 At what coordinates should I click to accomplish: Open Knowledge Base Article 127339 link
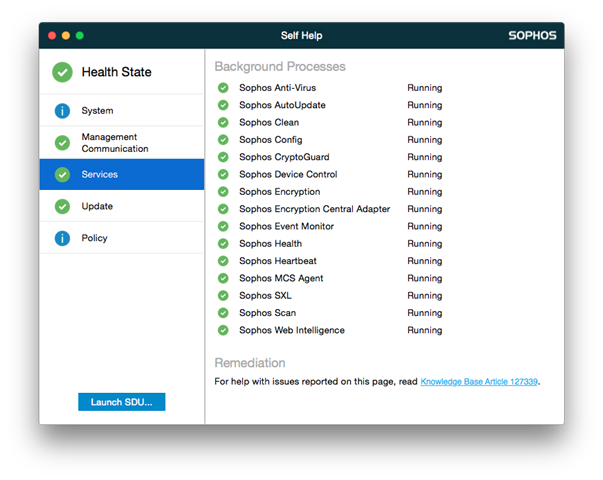[x=479, y=382]
